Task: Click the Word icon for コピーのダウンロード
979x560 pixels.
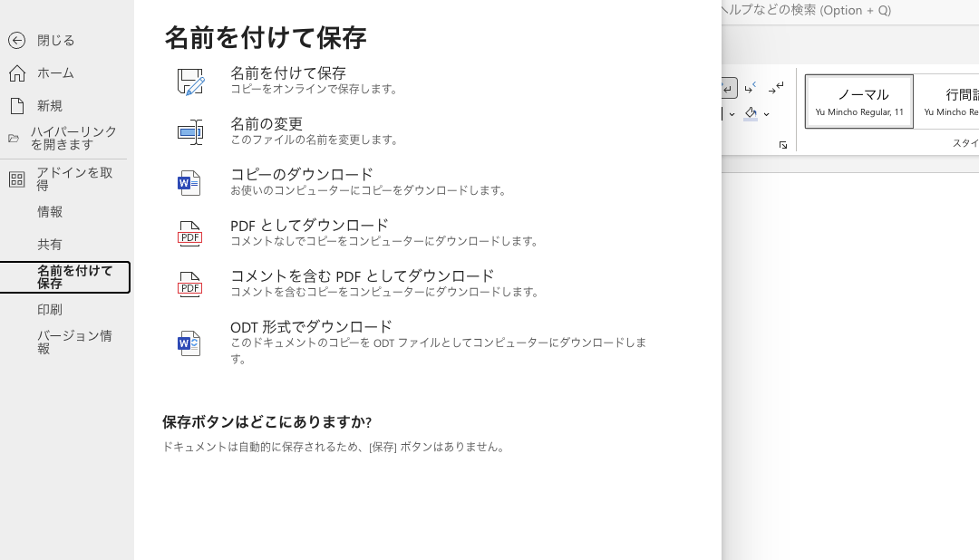Action: click(189, 183)
